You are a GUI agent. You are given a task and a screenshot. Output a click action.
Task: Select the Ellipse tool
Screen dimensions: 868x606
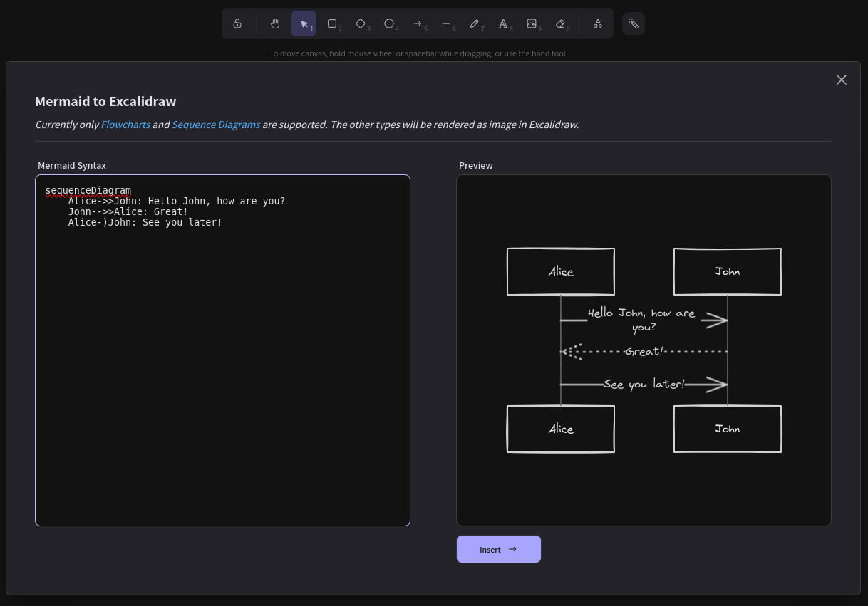[x=389, y=23]
